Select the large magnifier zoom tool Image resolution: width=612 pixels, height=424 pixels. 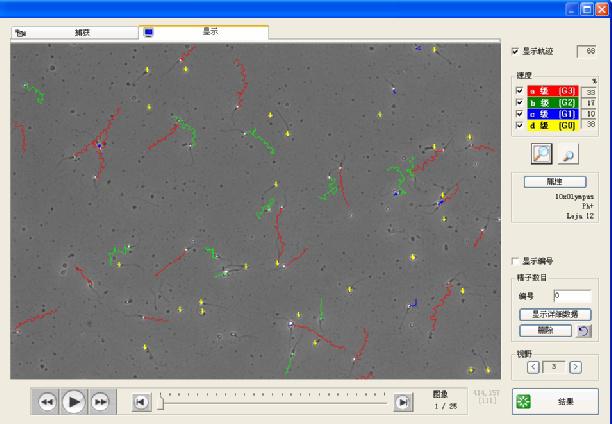[543, 153]
